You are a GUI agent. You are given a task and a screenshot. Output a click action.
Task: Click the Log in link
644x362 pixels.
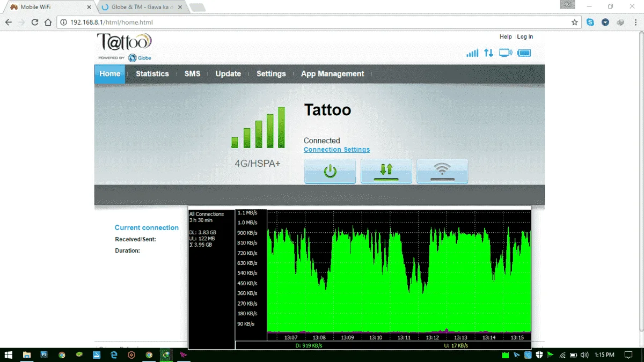click(x=525, y=36)
